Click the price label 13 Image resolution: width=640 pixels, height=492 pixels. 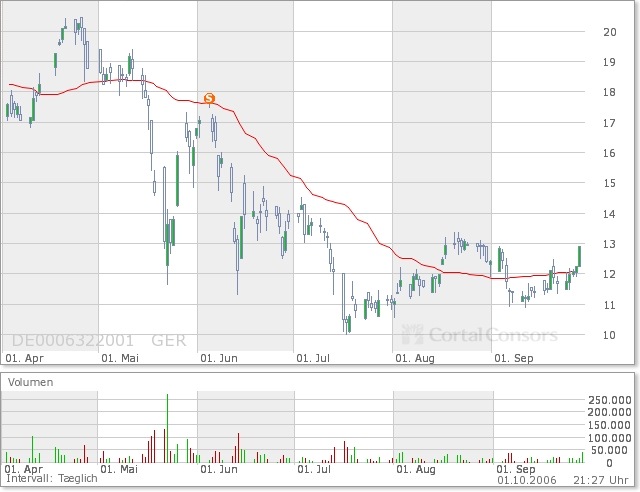click(x=609, y=244)
